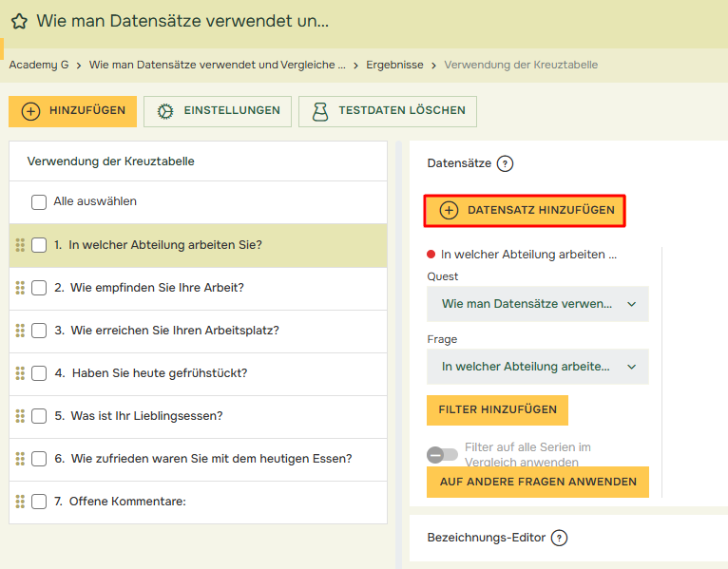Navigate to Academy G breadcrumb
Viewport: 728px width, 569px height.
(x=39, y=65)
